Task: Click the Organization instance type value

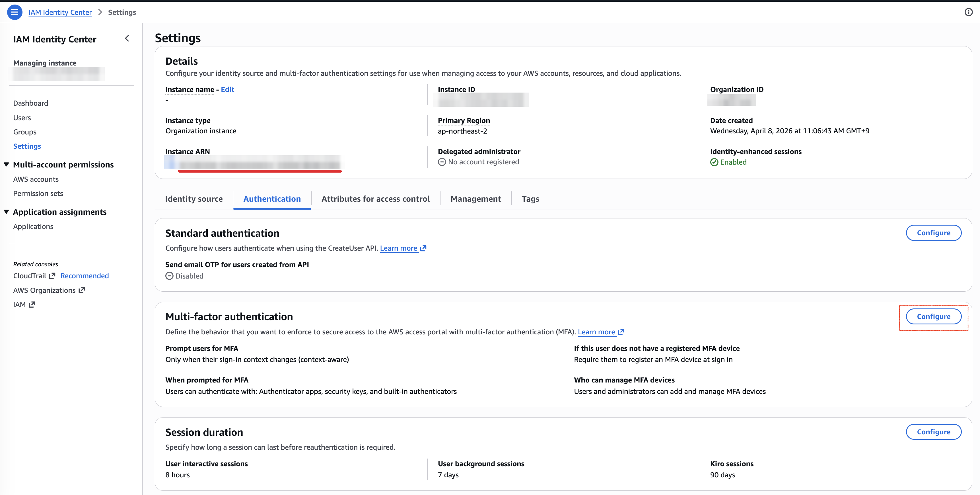Action: 201,131
